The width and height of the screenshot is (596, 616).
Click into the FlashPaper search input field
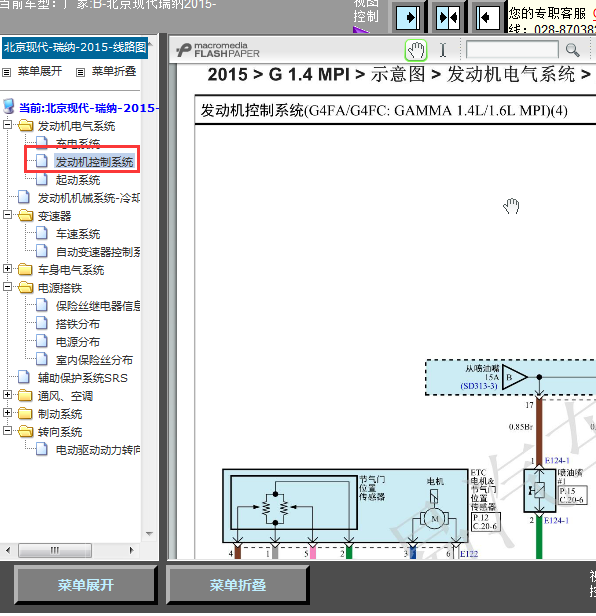click(512, 50)
